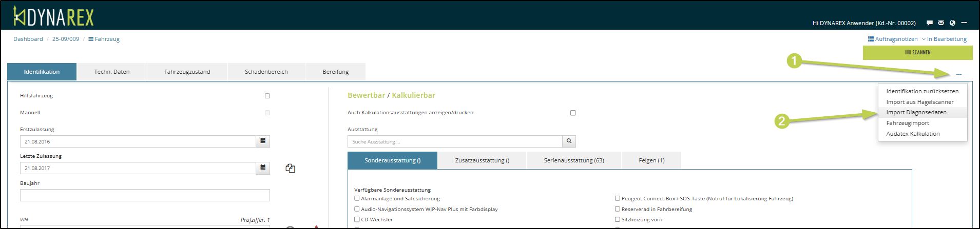980x229 pixels.
Task: Open the header three-dot user menu
Action: pyautogui.click(x=964, y=23)
